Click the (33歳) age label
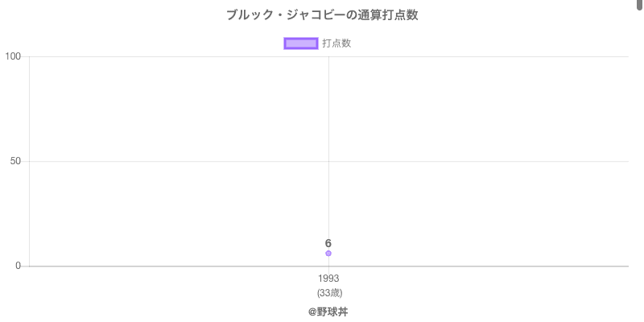The image size is (644, 322). point(328,292)
